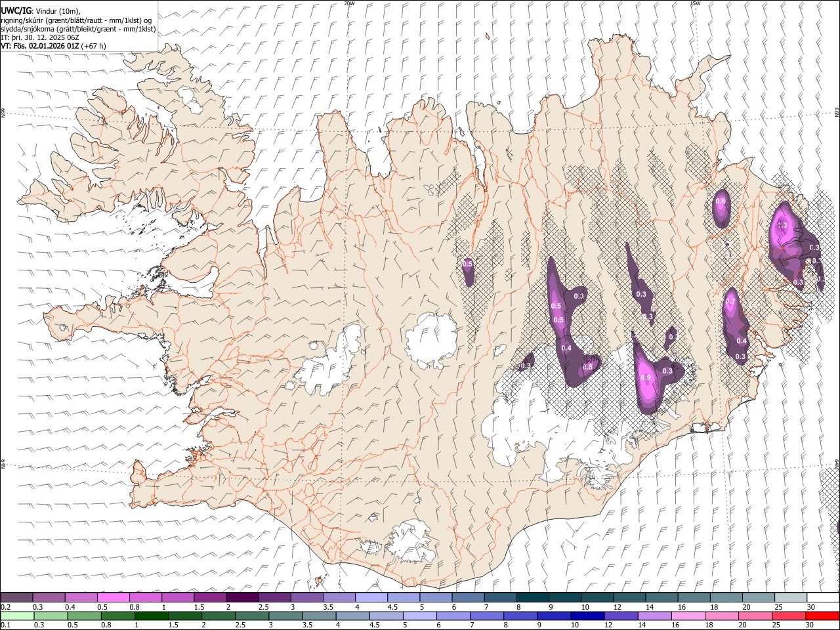Click the 'slydda/snjókoma' legend description line

(78, 29)
